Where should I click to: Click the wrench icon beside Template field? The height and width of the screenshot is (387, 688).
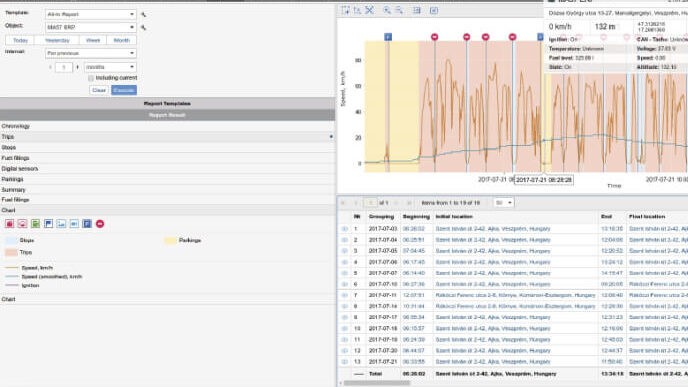coord(143,14)
